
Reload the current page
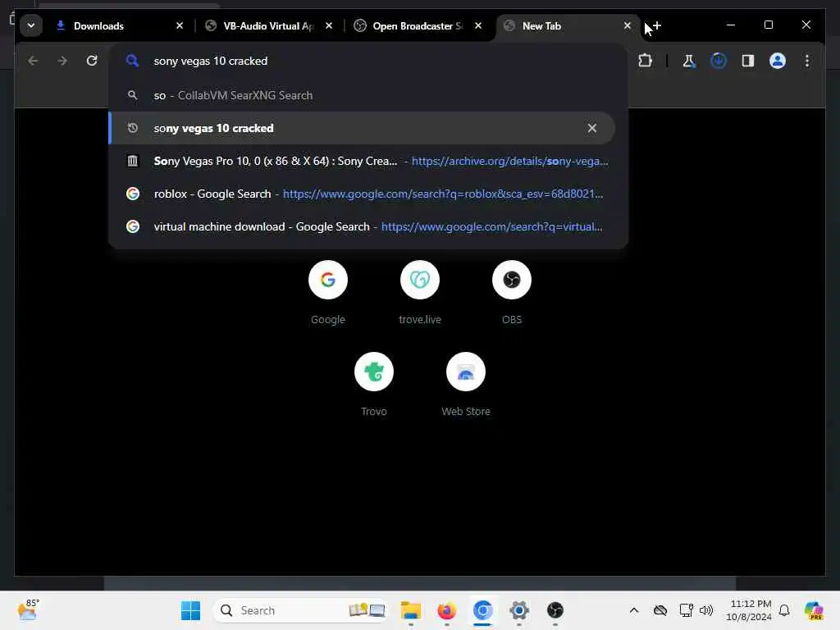pyautogui.click(x=92, y=61)
